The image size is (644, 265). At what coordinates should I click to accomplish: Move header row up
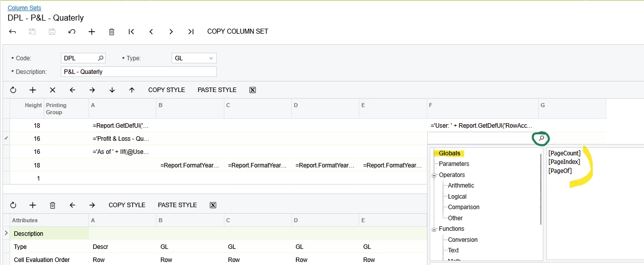tap(132, 90)
